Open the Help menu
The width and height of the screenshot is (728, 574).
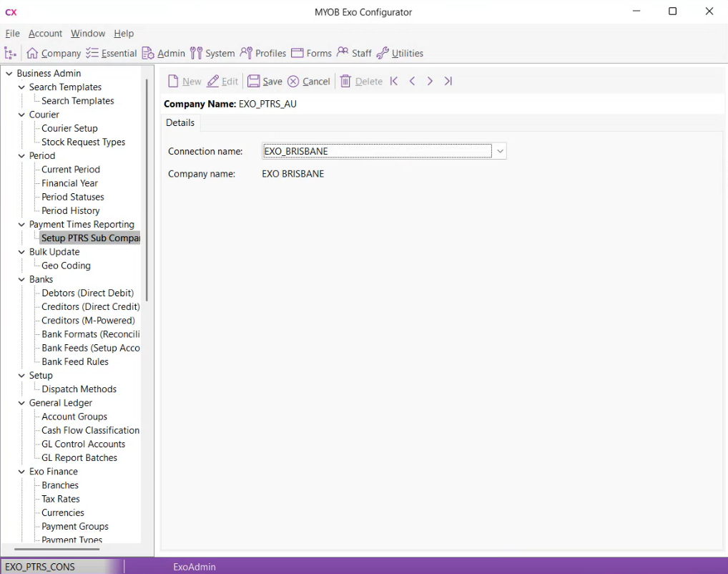click(x=124, y=34)
